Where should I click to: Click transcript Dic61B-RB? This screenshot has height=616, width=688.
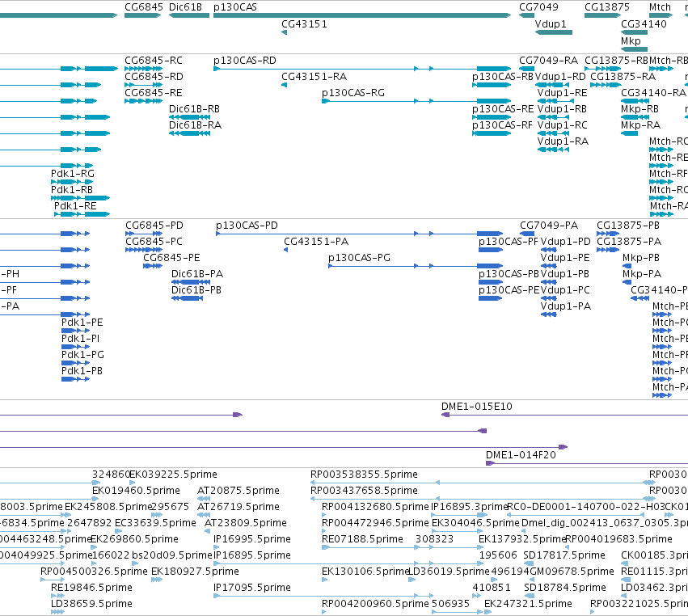point(194,108)
